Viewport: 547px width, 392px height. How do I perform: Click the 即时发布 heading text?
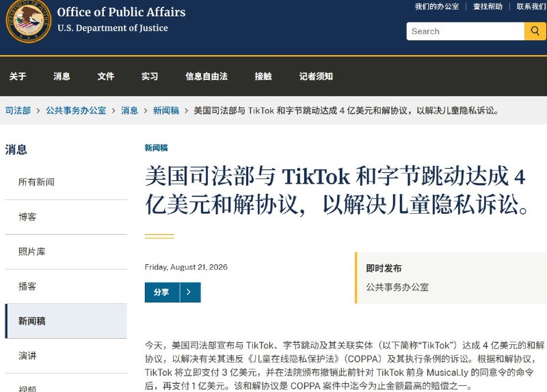point(384,268)
